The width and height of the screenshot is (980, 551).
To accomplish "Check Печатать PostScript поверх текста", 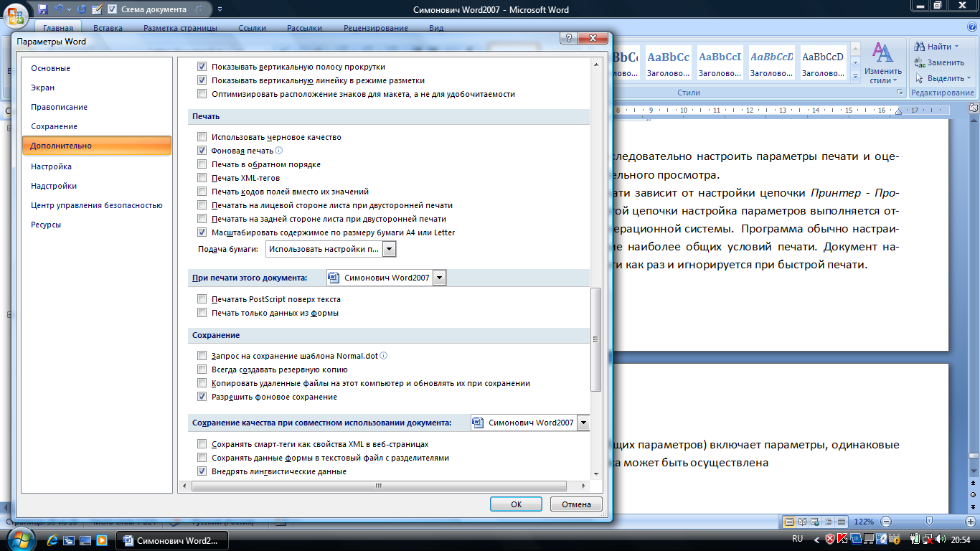I will [202, 299].
